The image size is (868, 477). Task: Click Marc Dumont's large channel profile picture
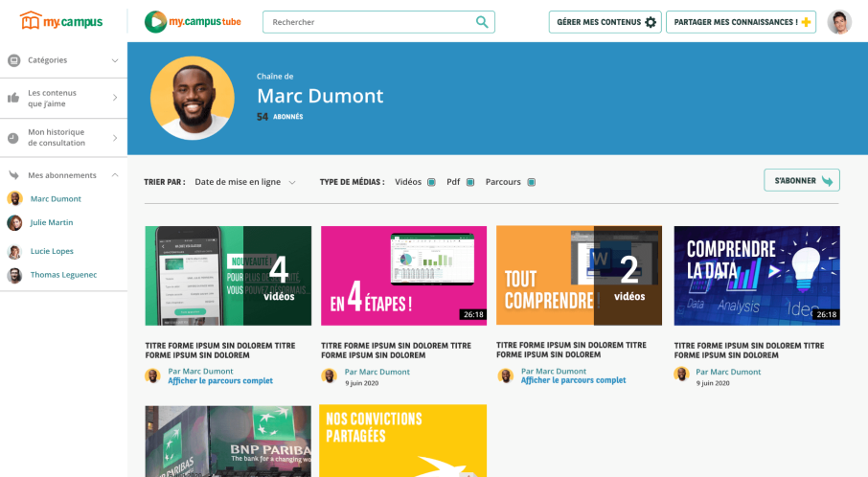[193, 98]
